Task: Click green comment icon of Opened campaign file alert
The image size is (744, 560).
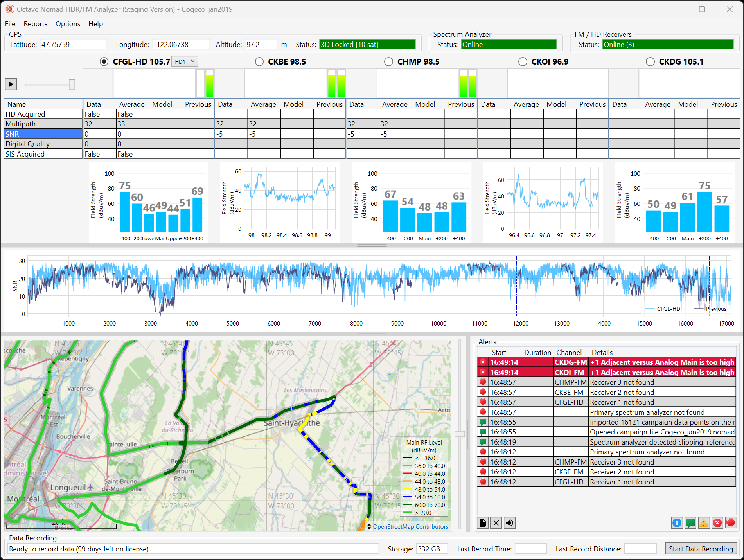Action: coord(483,432)
